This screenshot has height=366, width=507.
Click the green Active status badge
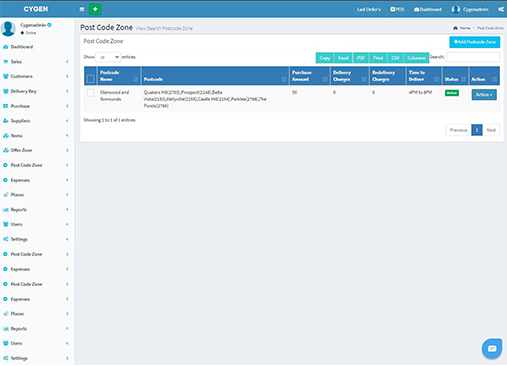(x=452, y=93)
